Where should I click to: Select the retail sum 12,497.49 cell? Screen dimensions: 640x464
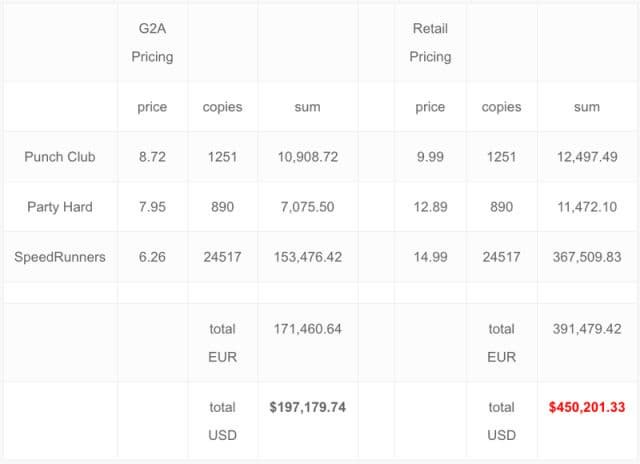point(586,157)
